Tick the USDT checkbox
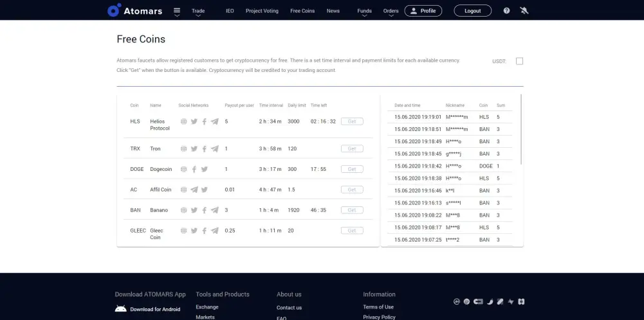 [520, 61]
